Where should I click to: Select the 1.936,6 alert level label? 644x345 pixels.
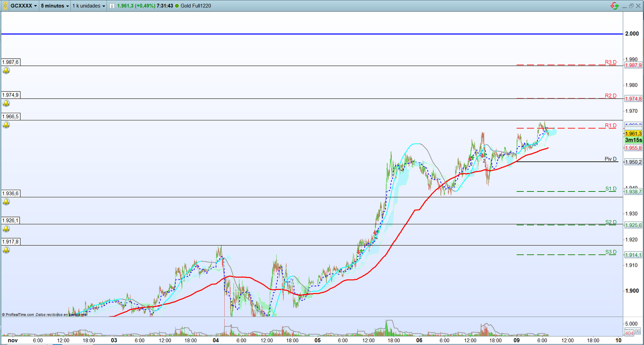click(10, 194)
